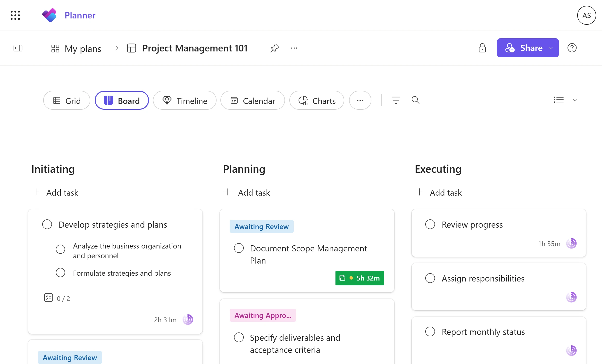Add task in Planning column
The height and width of the screenshot is (364, 602).
pos(247,192)
